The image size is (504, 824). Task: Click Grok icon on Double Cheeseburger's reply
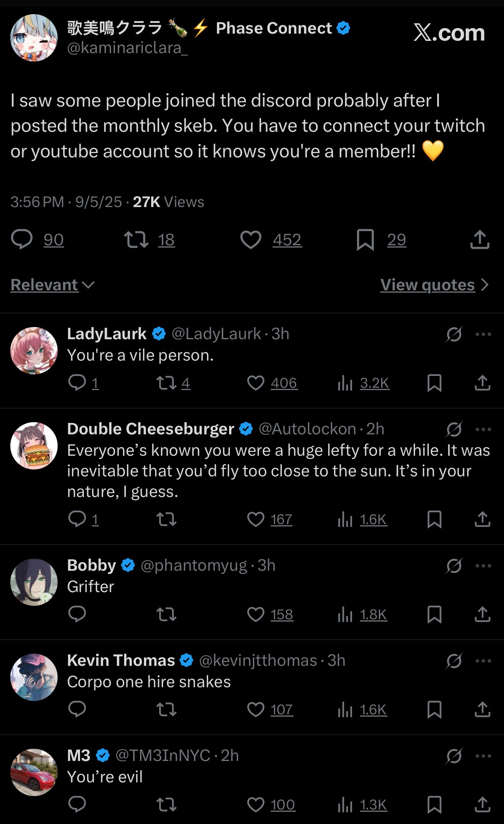[x=454, y=429]
